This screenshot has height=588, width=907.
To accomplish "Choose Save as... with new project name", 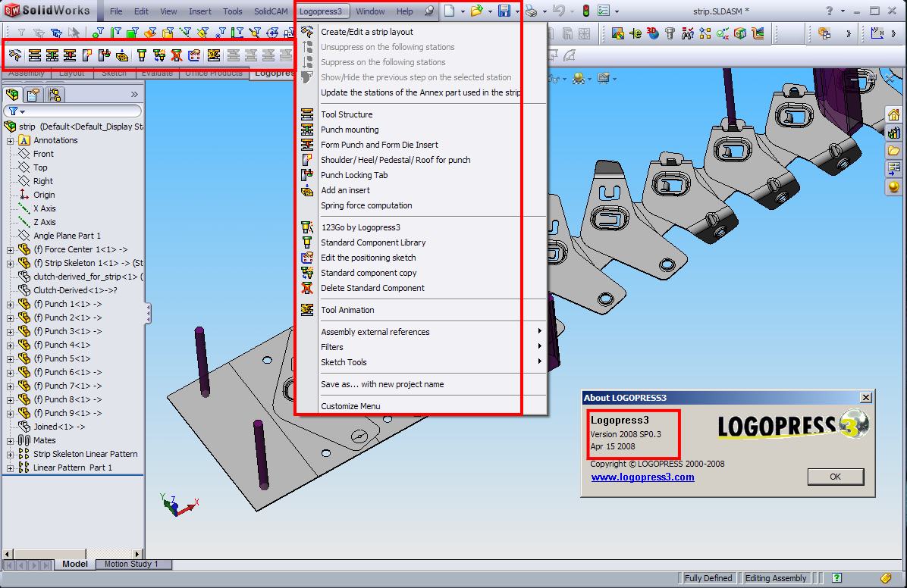I will coord(421,384).
